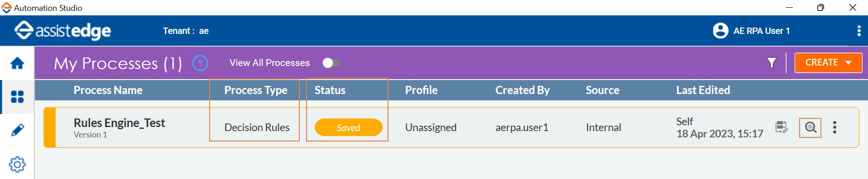Open the Home icon in sidebar
868x179 pixels.
(x=17, y=63)
